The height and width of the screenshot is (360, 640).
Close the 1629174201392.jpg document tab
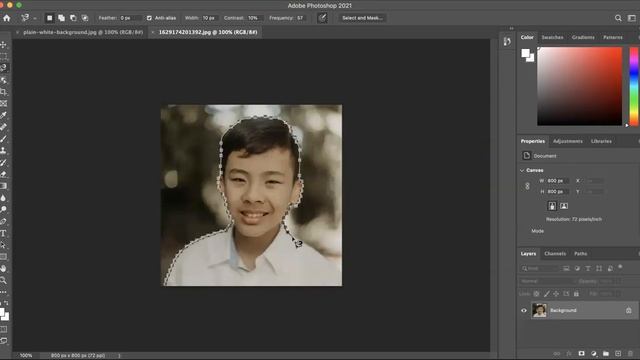point(153,32)
